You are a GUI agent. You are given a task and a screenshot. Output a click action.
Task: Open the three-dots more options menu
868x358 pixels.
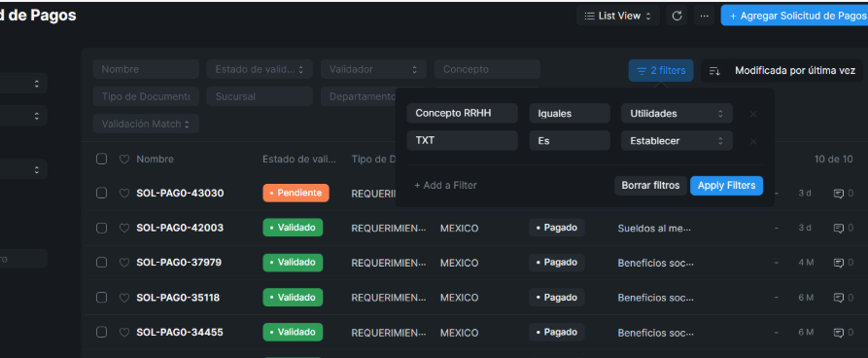704,17
